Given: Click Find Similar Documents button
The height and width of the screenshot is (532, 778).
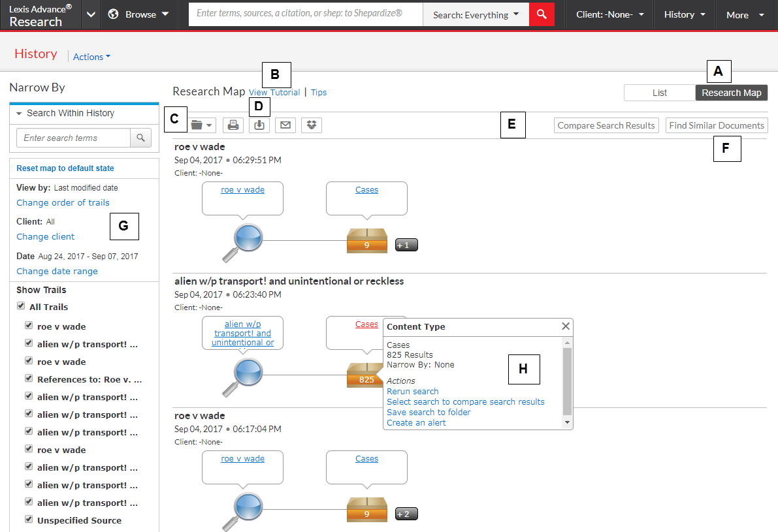Looking at the screenshot, I should click(x=717, y=125).
